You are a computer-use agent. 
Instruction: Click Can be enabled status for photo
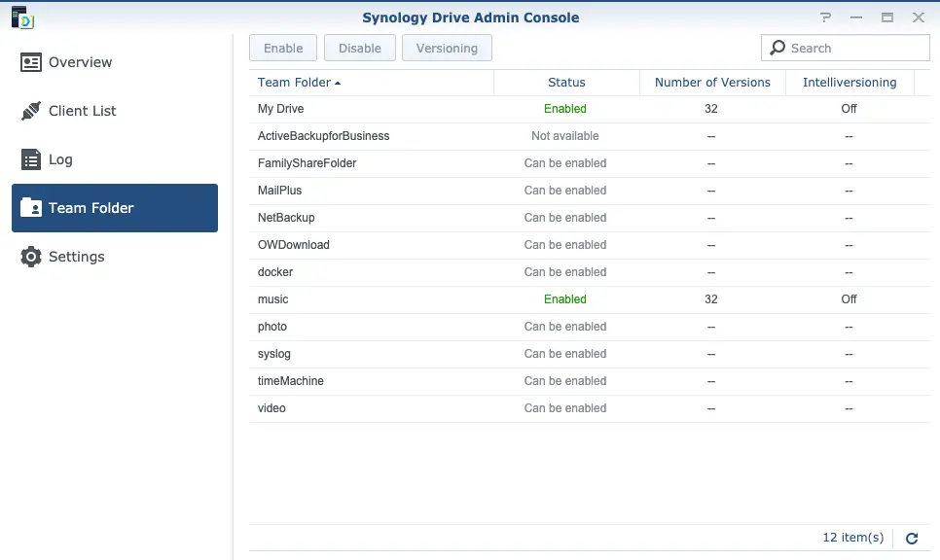pos(565,327)
